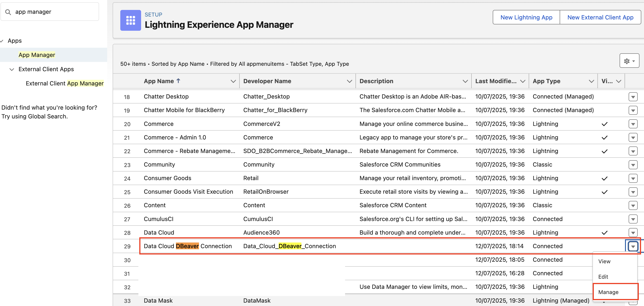Click the search magnifier icon in Quick Find
644x306 pixels.
point(8,12)
